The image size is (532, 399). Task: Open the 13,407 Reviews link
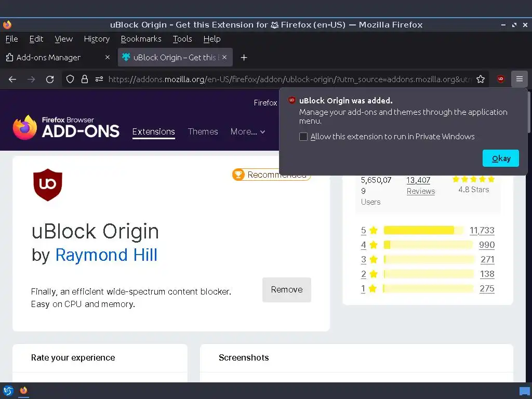click(x=421, y=185)
